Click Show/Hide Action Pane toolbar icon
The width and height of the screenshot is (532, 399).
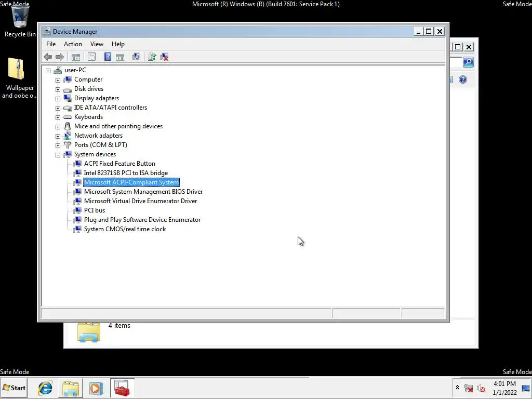pos(120,57)
